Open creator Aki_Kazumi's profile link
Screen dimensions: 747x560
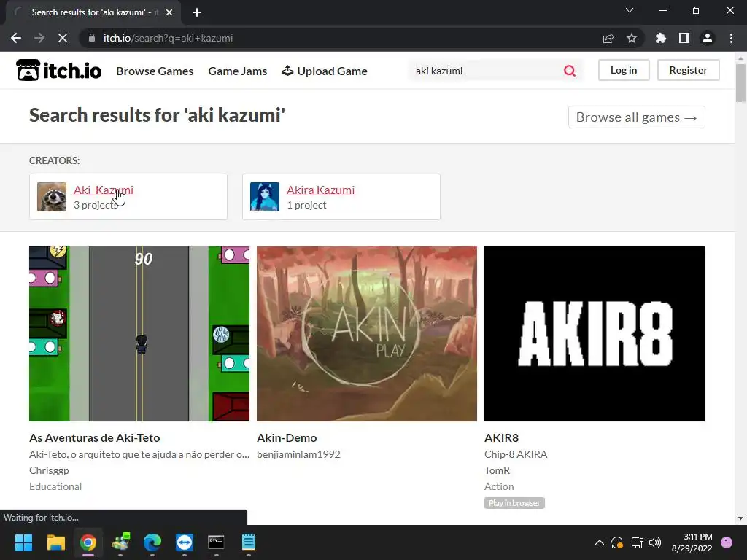point(104,190)
